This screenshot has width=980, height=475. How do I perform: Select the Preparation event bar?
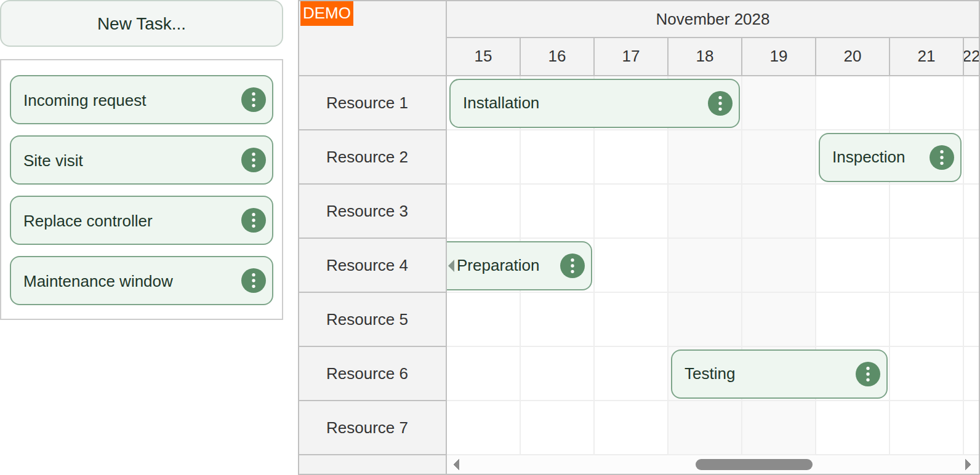pos(519,266)
